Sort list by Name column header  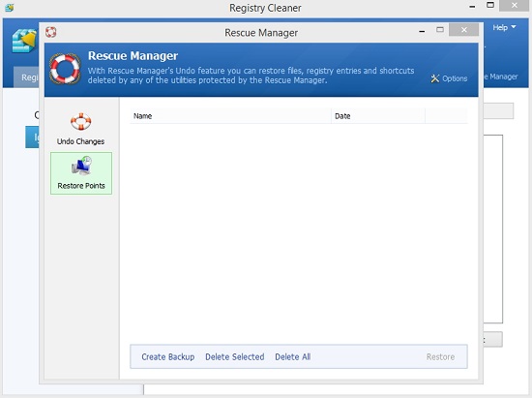coord(230,116)
